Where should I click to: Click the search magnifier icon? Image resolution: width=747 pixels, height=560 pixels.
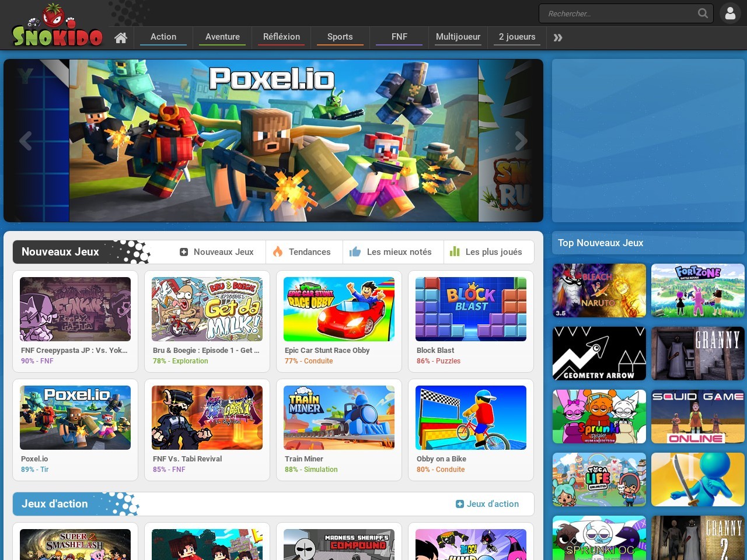[703, 13]
